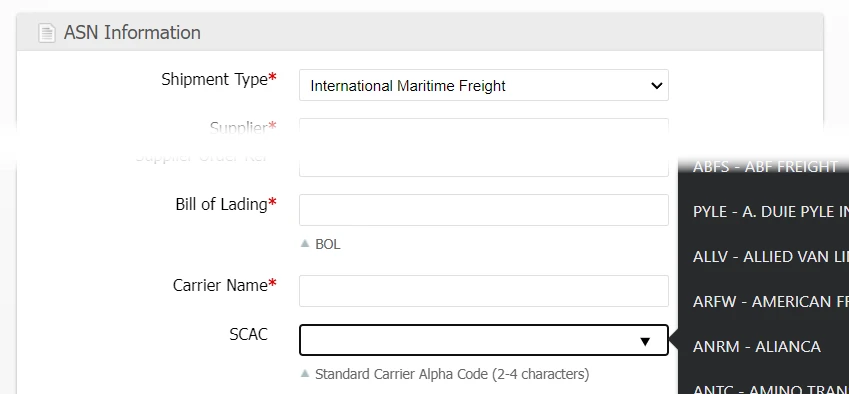Open the International Maritime Freight select box

484,85
